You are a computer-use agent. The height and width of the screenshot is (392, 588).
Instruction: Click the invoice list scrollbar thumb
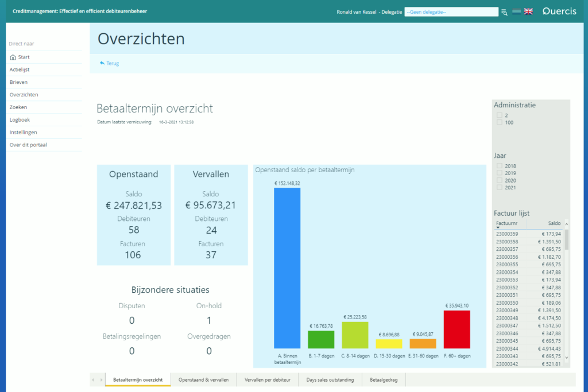tap(567, 240)
